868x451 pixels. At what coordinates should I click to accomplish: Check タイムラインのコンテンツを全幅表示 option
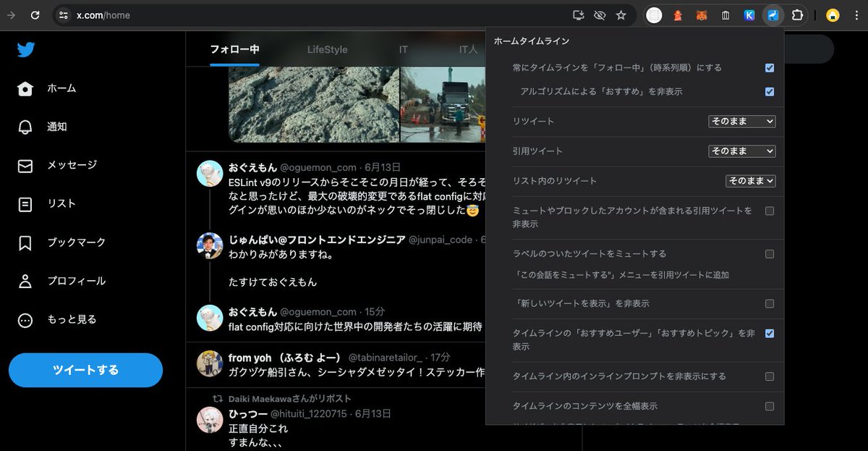[769, 406]
